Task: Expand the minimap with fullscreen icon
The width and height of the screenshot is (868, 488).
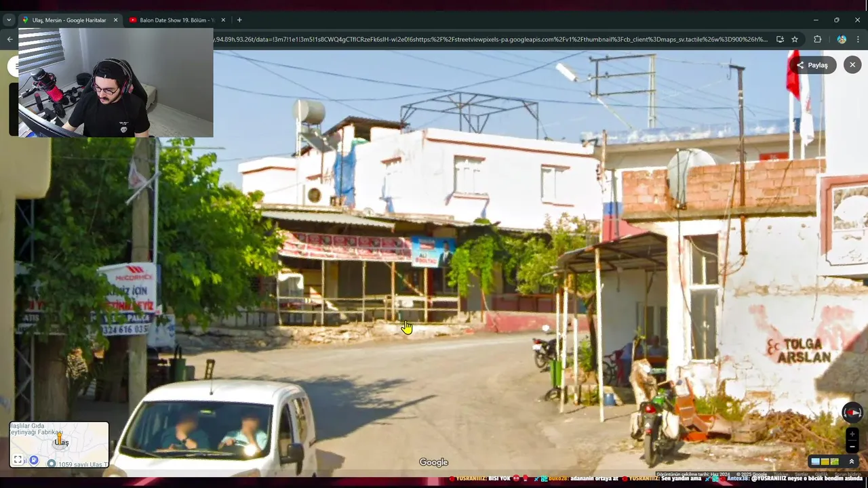Action: [x=18, y=460]
